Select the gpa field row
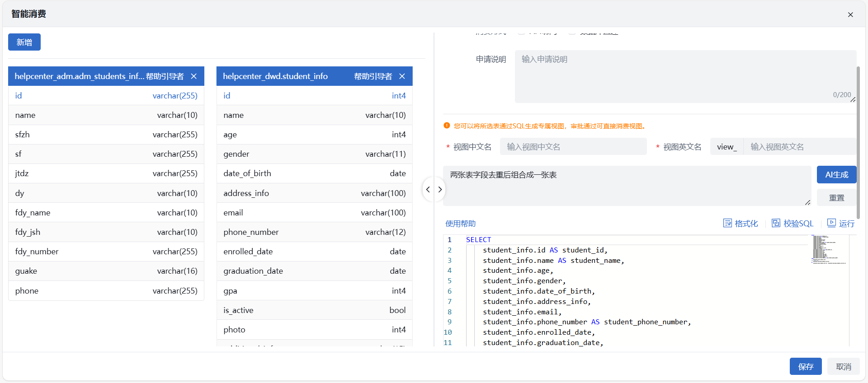Image resolution: width=868 pixels, height=383 pixels. (315, 291)
